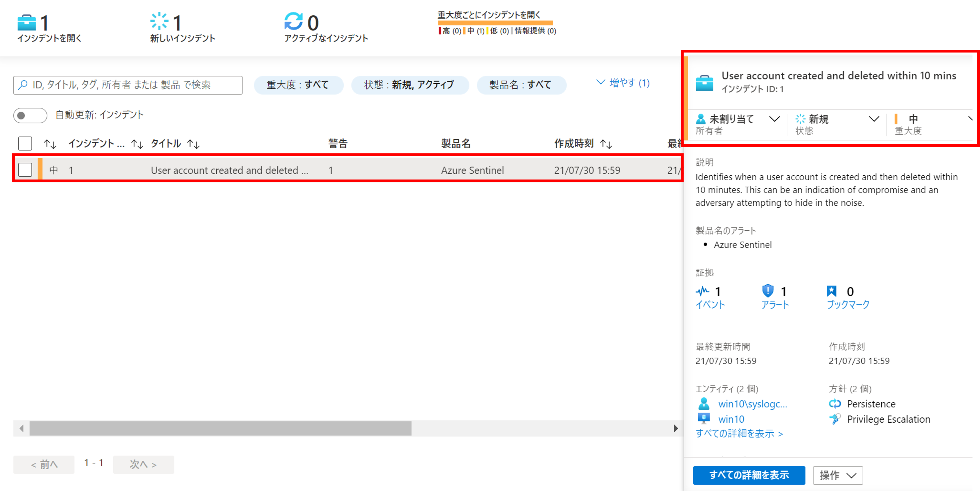Click the horizontal scrollbar right arrow
The width and height of the screenshot is (980, 491).
click(676, 428)
